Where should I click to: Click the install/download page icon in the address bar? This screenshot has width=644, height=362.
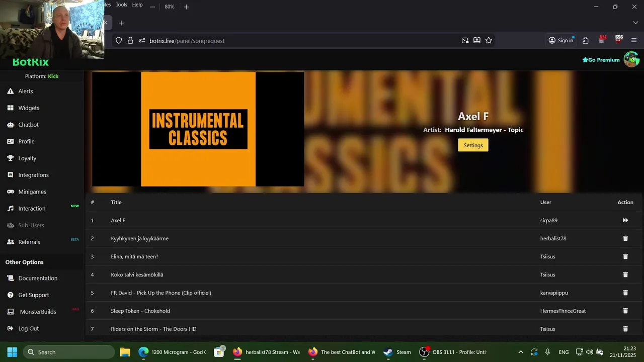[x=477, y=41]
